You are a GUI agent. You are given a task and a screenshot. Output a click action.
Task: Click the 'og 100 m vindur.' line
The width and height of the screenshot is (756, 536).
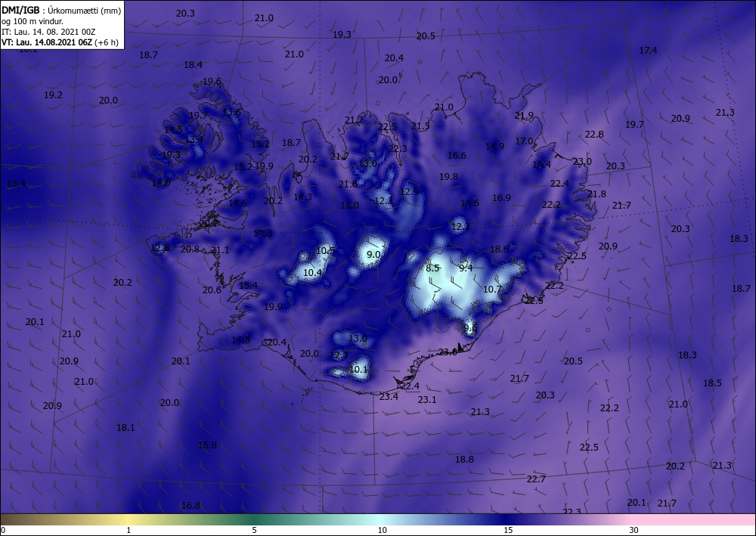33,21
